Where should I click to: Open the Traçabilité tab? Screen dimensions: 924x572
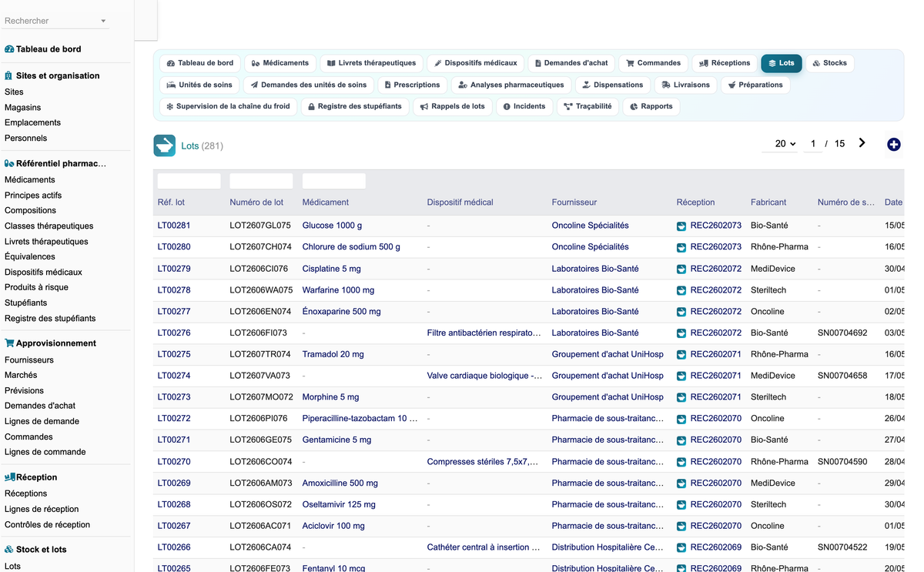[x=588, y=106]
